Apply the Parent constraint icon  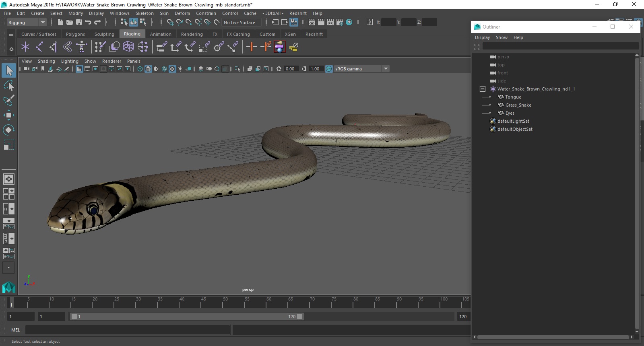coord(161,47)
